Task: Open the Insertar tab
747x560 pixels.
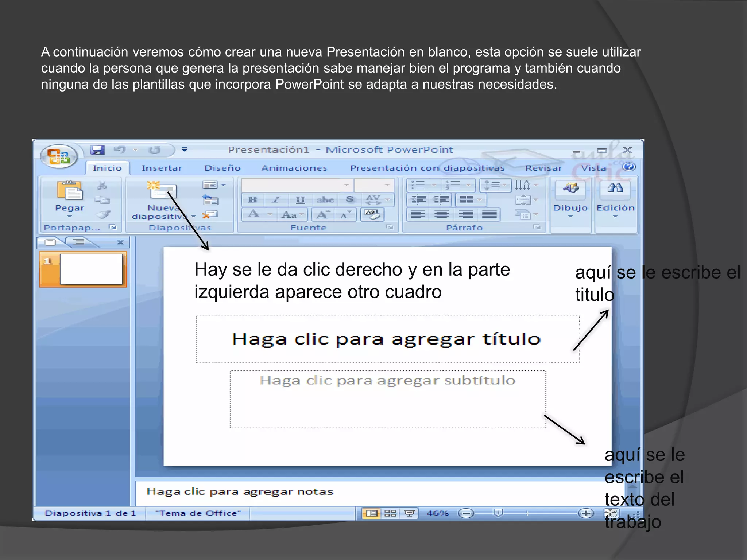Action: click(x=162, y=168)
